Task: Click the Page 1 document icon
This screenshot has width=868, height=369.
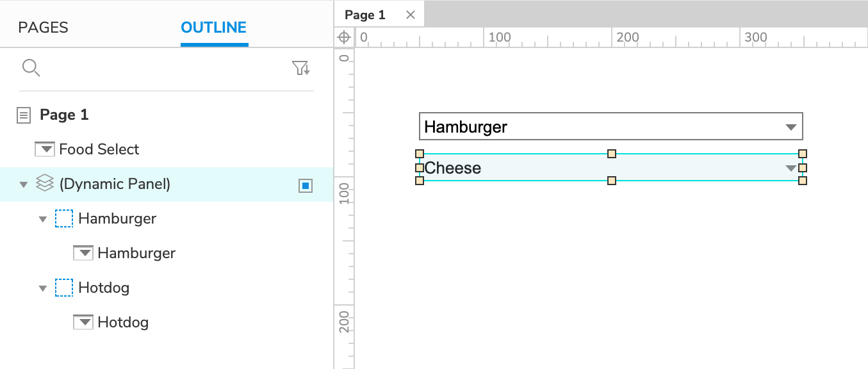Action: [24, 115]
